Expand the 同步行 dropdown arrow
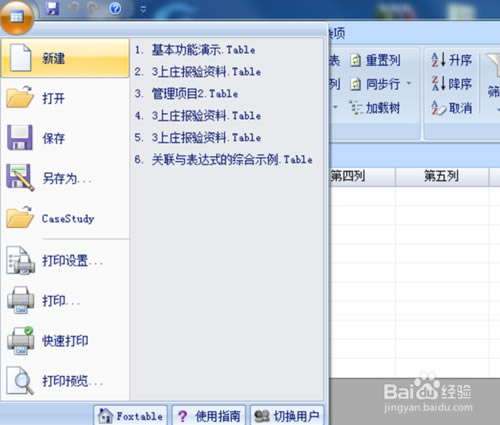Viewport: 500px width, 425px height. [x=409, y=83]
